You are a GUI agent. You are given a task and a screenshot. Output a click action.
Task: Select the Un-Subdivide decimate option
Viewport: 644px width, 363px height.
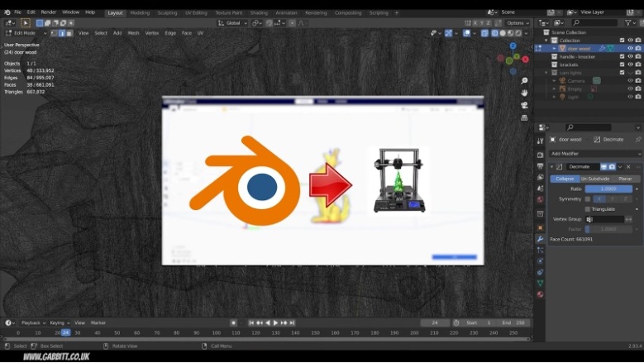[594, 179]
